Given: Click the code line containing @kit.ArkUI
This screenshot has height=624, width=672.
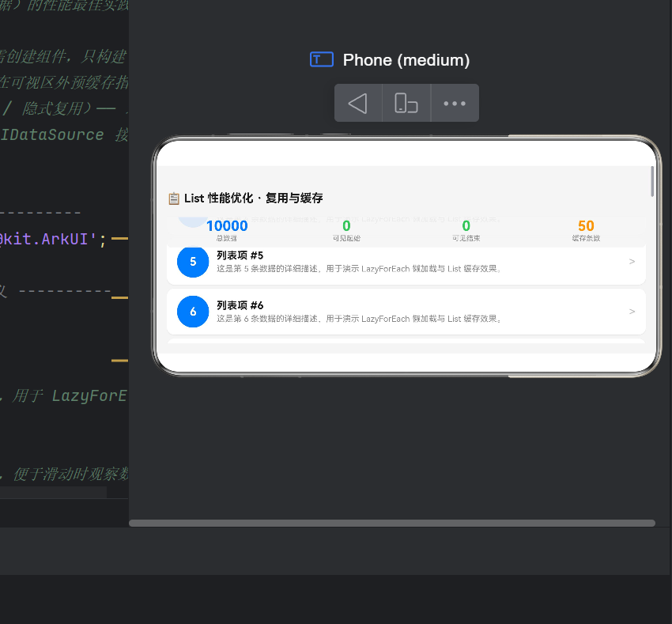Looking at the screenshot, I should [x=54, y=239].
